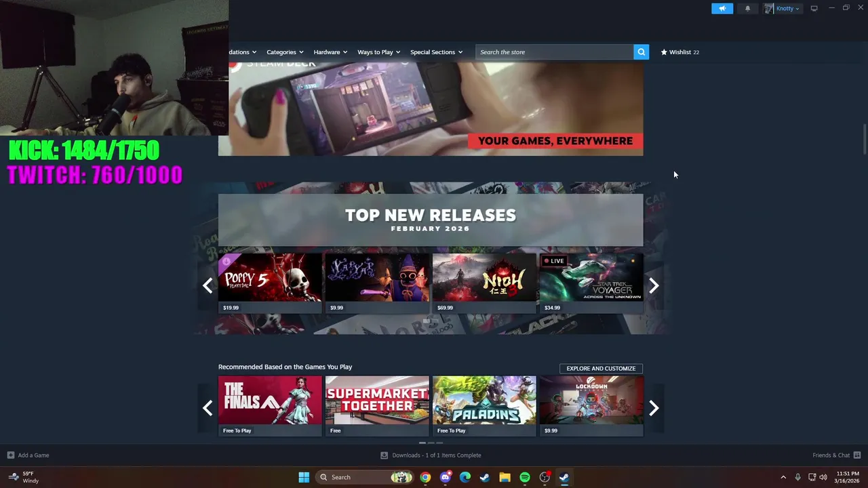868x488 pixels.
Task: Click the active Steam taskbar icon
Action: [x=564, y=477]
